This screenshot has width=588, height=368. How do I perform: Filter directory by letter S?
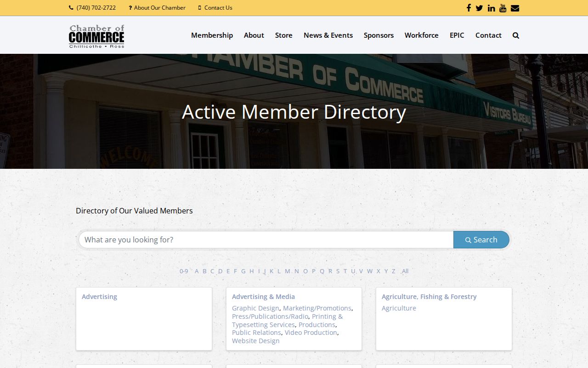click(x=338, y=271)
